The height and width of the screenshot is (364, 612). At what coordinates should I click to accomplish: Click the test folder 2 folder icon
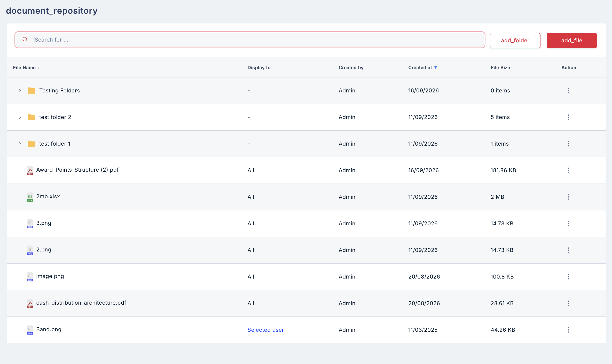(32, 117)
